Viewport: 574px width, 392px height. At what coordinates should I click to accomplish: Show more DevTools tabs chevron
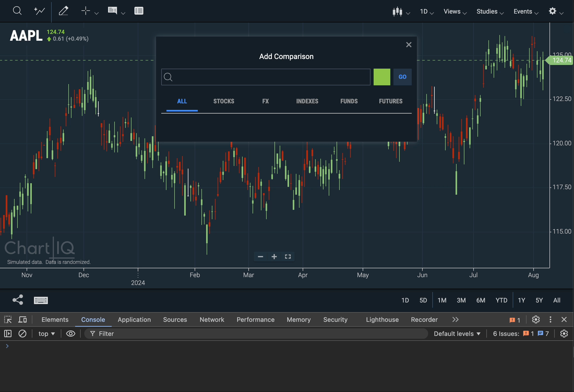tap(456, 320)
